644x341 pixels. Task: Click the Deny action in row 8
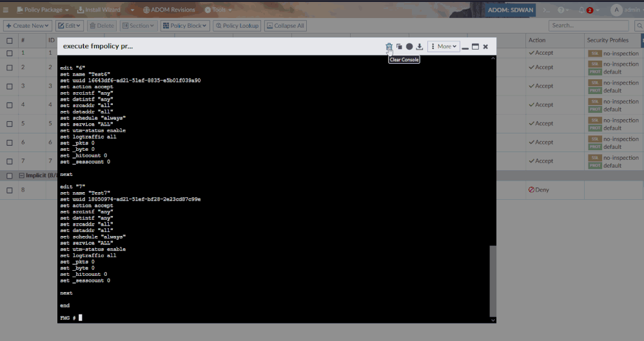(x=538, y=190)
